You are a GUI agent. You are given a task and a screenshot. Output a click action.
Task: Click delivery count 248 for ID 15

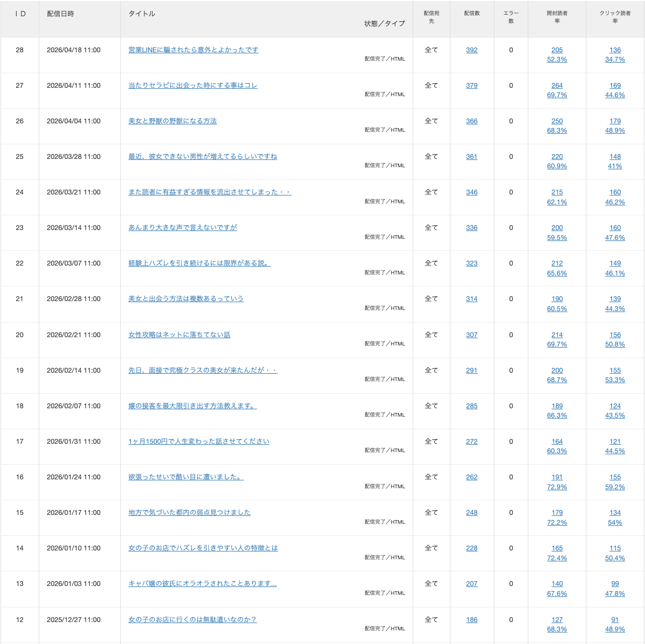click(471, 513)
